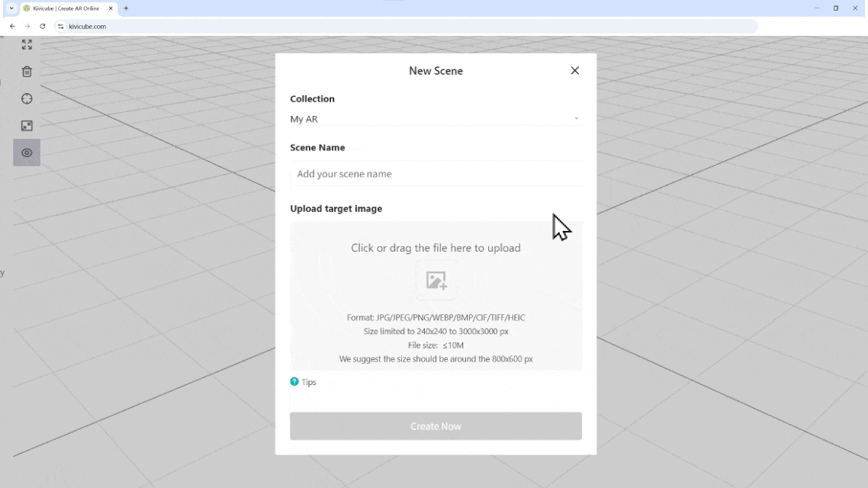Open the Tips link below upload area
Viewport: 868px width, 488px height.
(x=309, y=382)
